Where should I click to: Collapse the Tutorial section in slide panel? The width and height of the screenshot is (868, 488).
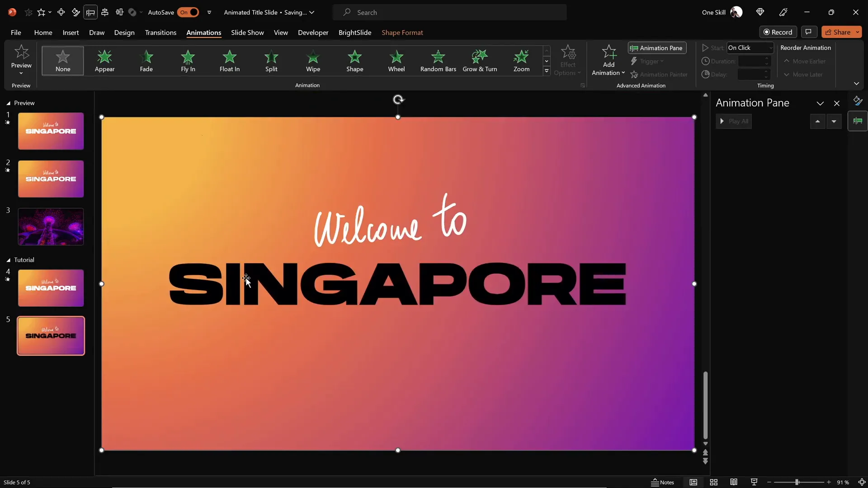[8, 260]
